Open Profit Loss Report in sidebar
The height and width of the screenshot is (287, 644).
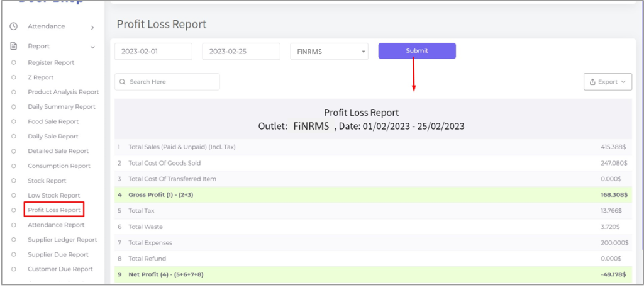coord(54,210)
